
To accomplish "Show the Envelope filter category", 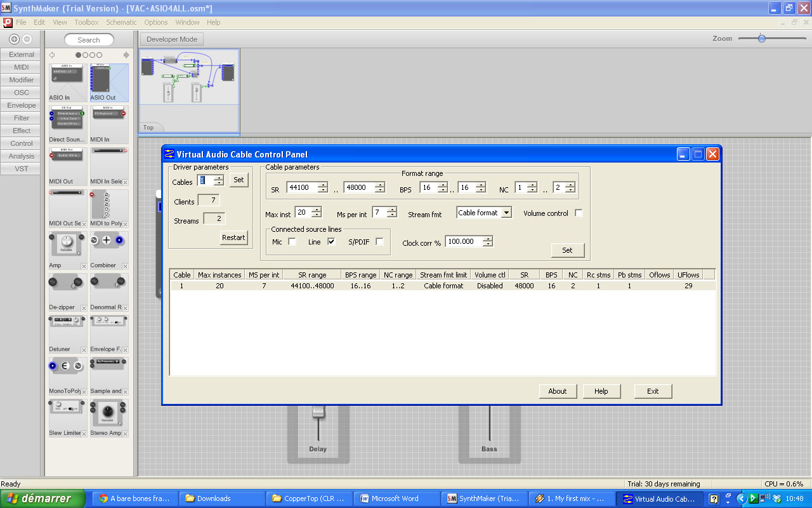I will 22,105.
